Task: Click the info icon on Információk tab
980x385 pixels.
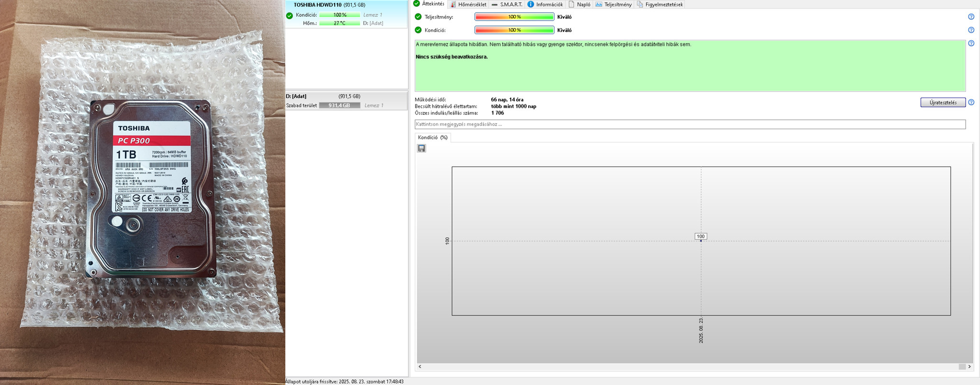Action: pyautogui.click(x=530, y=4)
